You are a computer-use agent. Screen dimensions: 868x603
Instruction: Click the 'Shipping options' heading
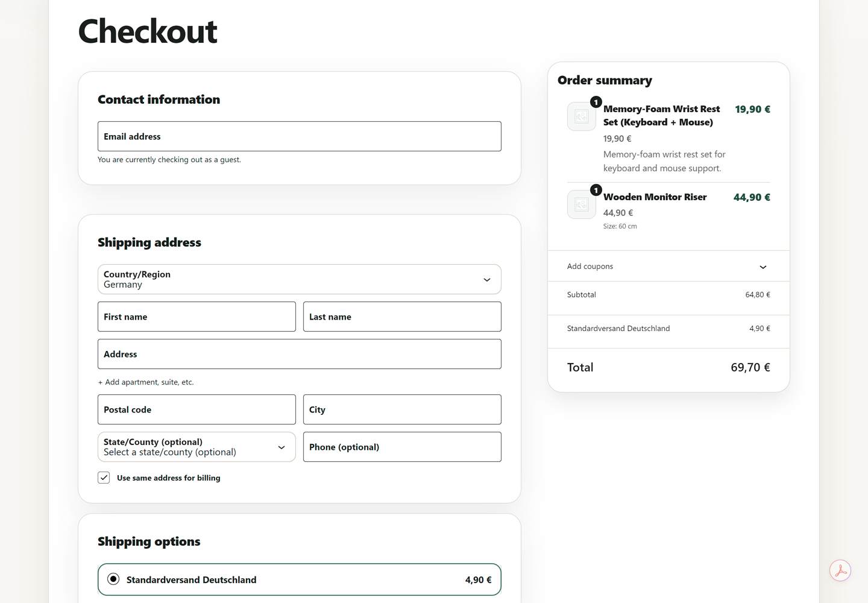(x=149, y=541)
